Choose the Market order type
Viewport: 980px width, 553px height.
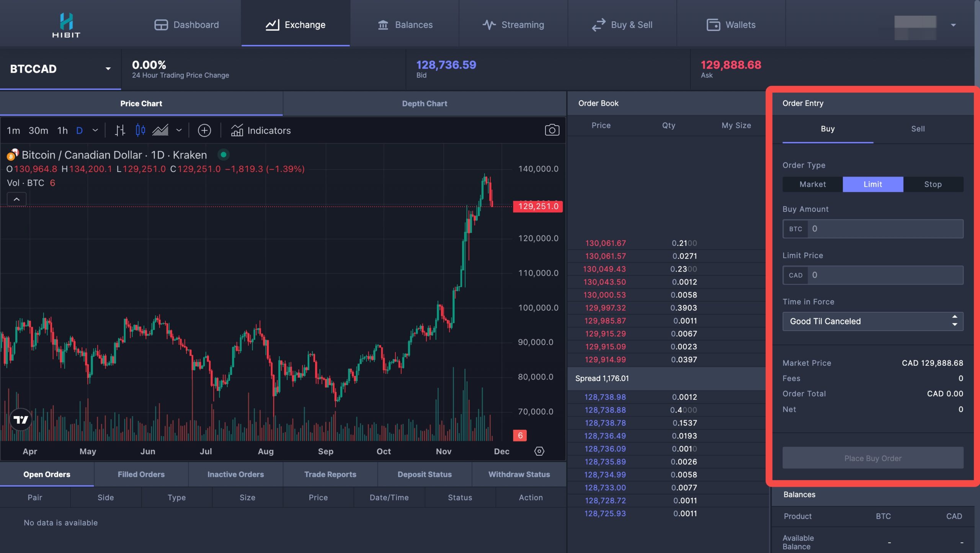[813, 184]
